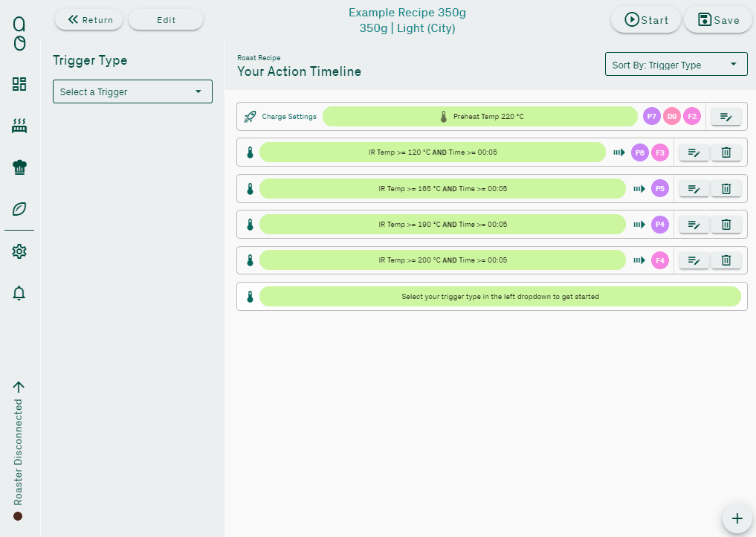Open the roaster heat icon in sidebar
756x537 pixels.
click(19, 126)
